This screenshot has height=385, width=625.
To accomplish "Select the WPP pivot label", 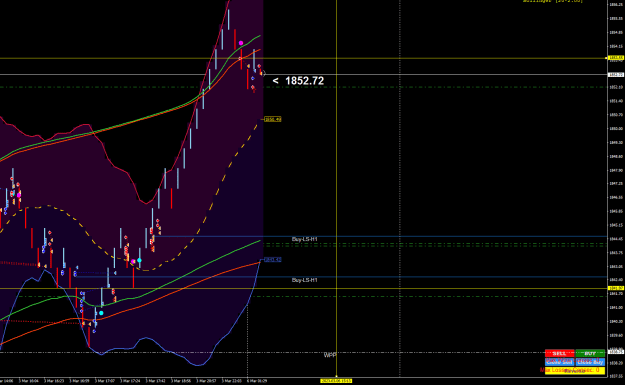I will pyautogui.click(x=330, y=355).
